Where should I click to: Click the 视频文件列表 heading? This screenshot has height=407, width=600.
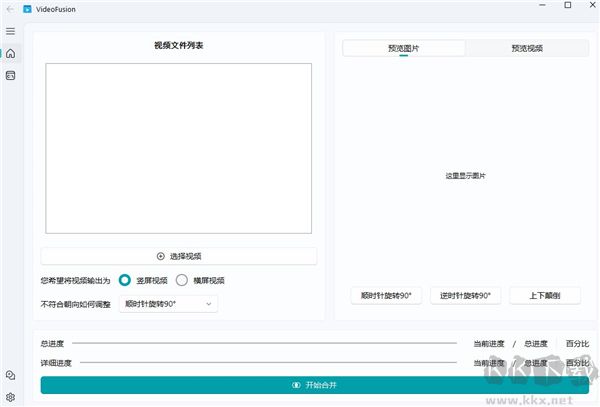179,46
